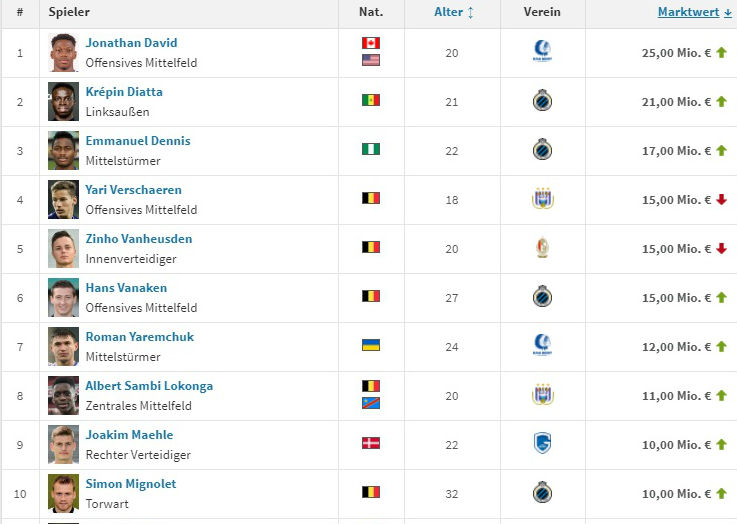Screen dimensions: 737x524
Task: Open Hans Vanaken's player profile link
Action: 126,288
